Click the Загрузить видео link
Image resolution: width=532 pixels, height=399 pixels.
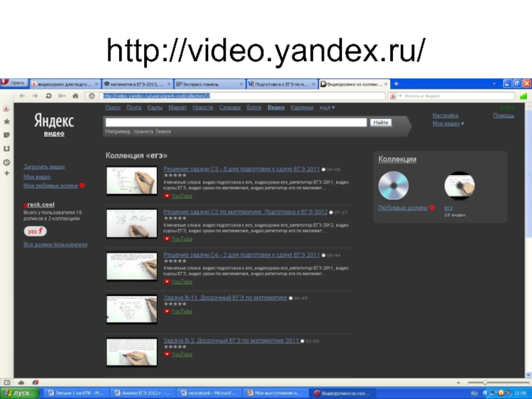pyautogui.click(x=44, y=167)
